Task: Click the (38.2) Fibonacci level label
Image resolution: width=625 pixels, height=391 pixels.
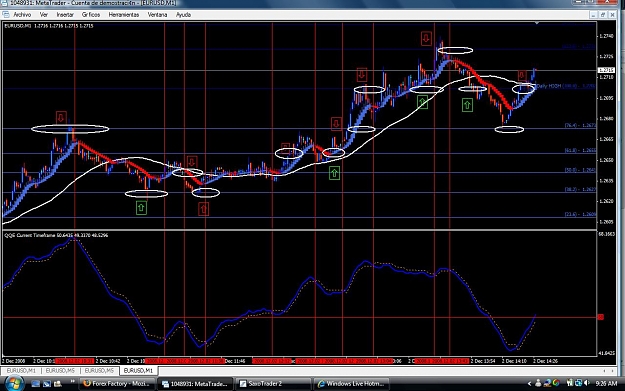Action: pyautogui.click(x=580, y=189)
